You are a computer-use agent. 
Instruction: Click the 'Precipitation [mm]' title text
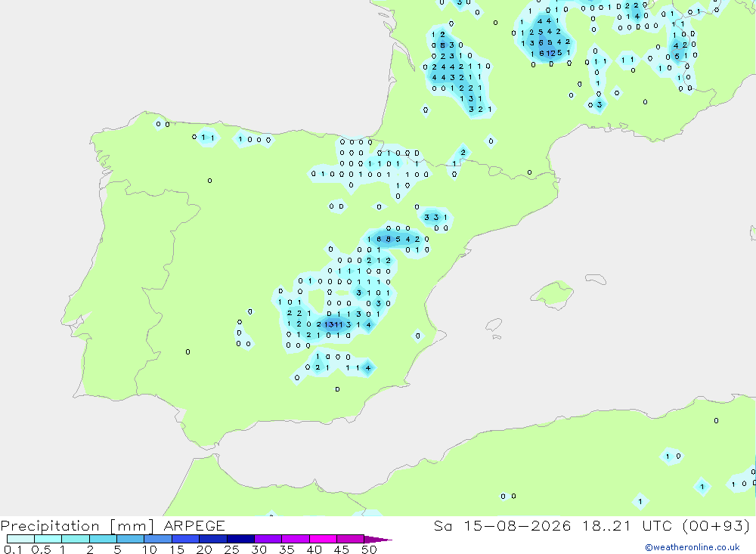pyautogui.click(x=77, y=526)
